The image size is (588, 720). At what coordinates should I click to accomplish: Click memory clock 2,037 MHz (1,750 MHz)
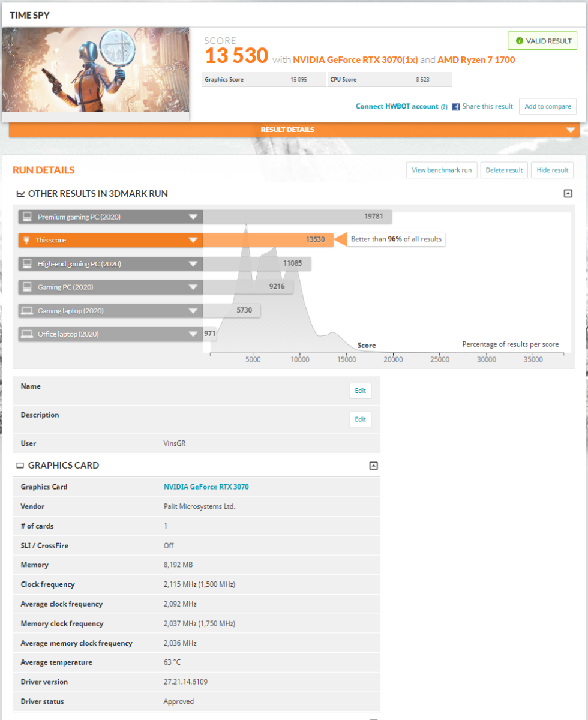click(x=199, y=623)
